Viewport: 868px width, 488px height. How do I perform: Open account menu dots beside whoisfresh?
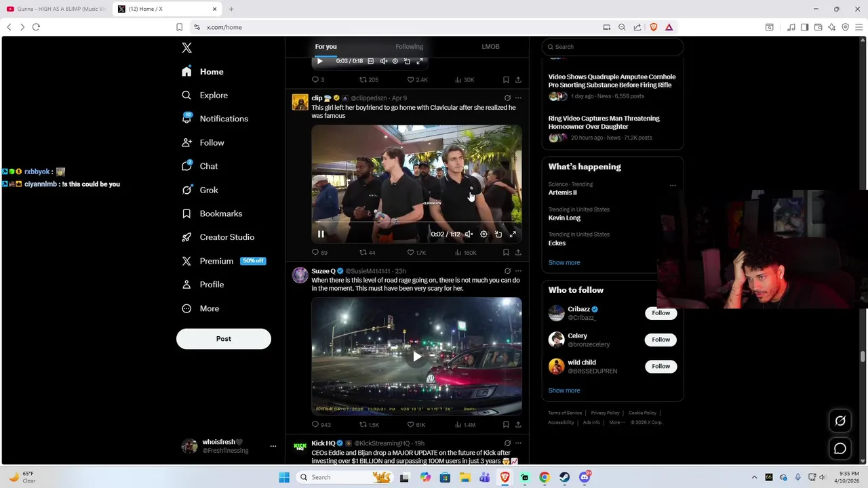point(273,446)
